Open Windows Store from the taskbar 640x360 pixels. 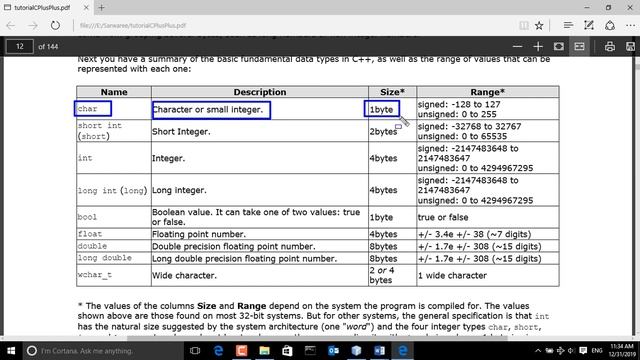point(287,351)
